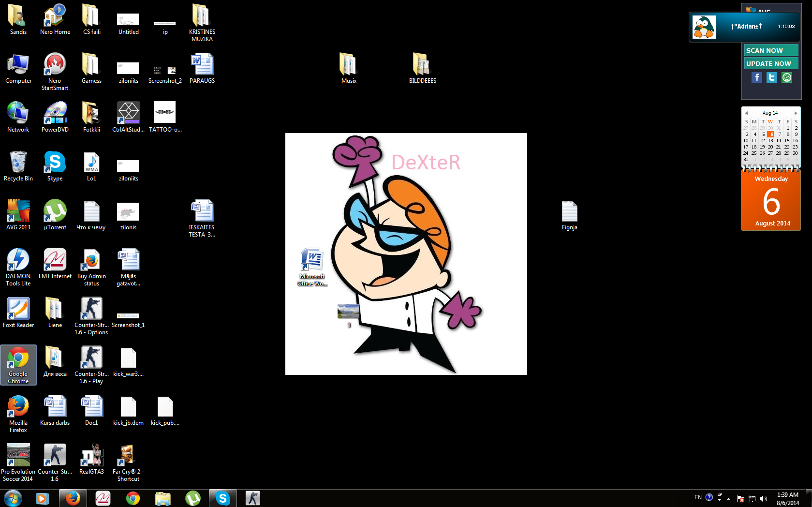Launch Foxit Reader shortcut
This screenshot has width=812, height=507.
18,313
